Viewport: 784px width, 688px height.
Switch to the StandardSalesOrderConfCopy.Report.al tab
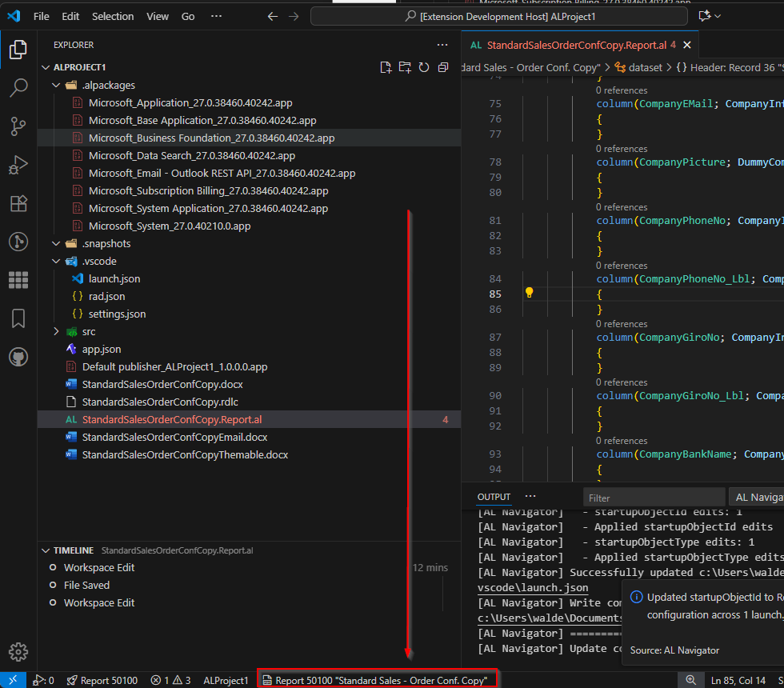point(574,45)
